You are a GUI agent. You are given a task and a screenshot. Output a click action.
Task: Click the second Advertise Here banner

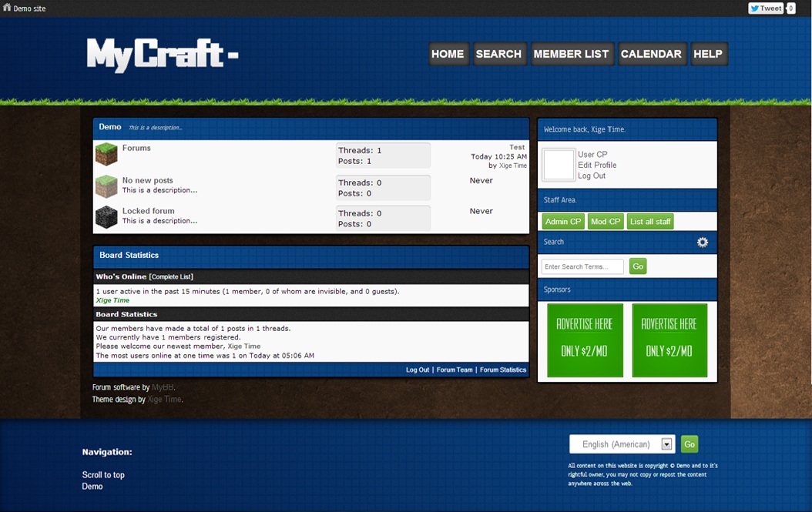669,340
